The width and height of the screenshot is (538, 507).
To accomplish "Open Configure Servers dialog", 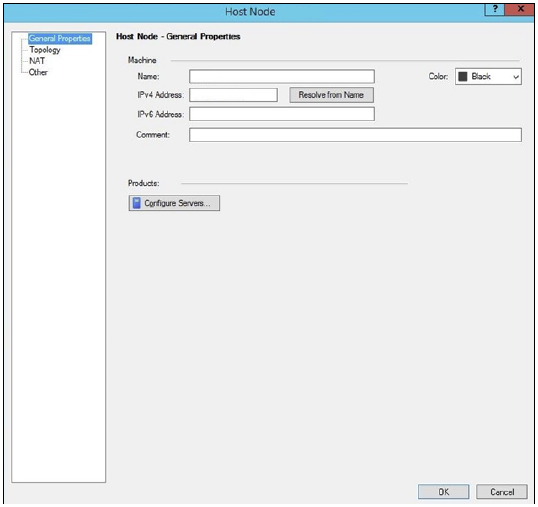I will tap(174, 203).
